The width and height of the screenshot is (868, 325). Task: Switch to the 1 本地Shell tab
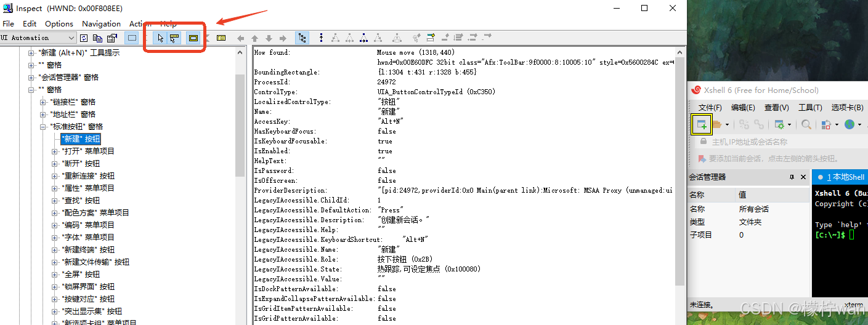(x=841, y=177)
